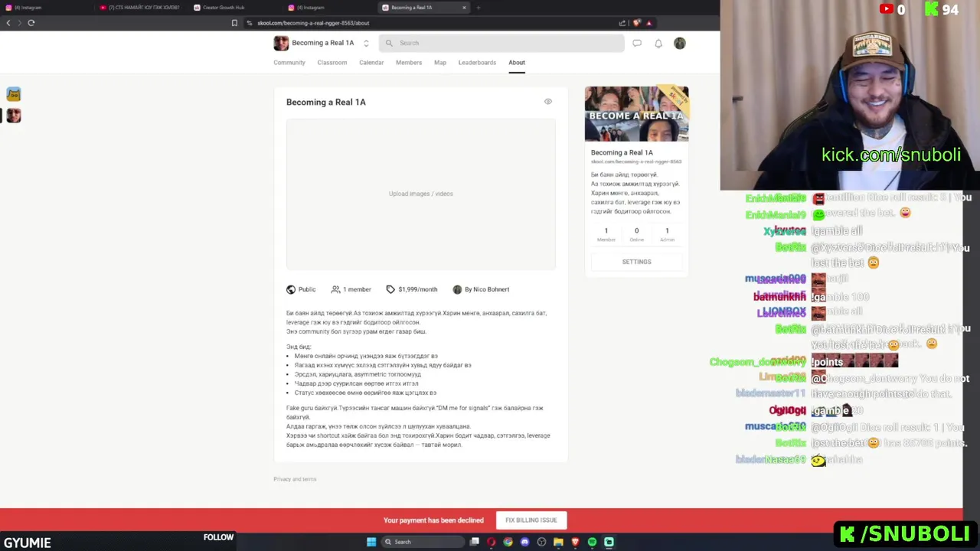
Task: Open File Explorer from the taskbar
Action: click(x=558, y=542)
